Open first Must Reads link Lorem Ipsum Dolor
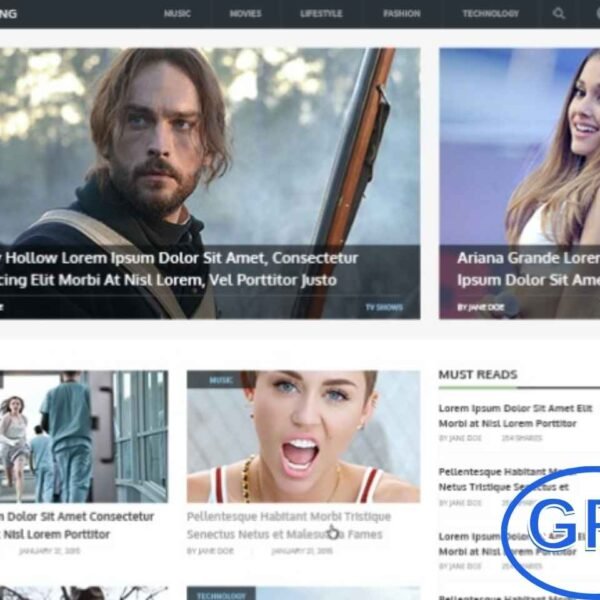Viewport: 600px width, 600px height. coord(515,416)
